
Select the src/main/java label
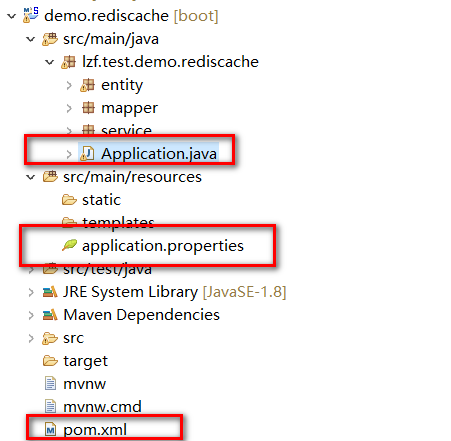point(111,39)
